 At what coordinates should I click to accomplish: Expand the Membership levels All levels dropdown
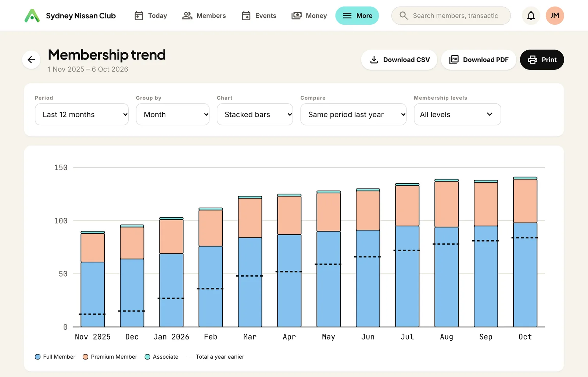click(x=458, y=114)
